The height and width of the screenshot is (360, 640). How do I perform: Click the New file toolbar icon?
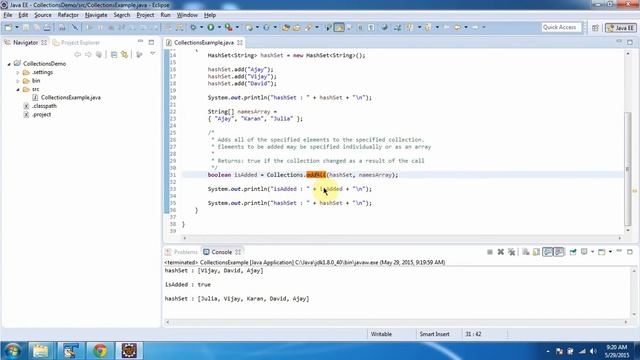(x=8, y=27)
